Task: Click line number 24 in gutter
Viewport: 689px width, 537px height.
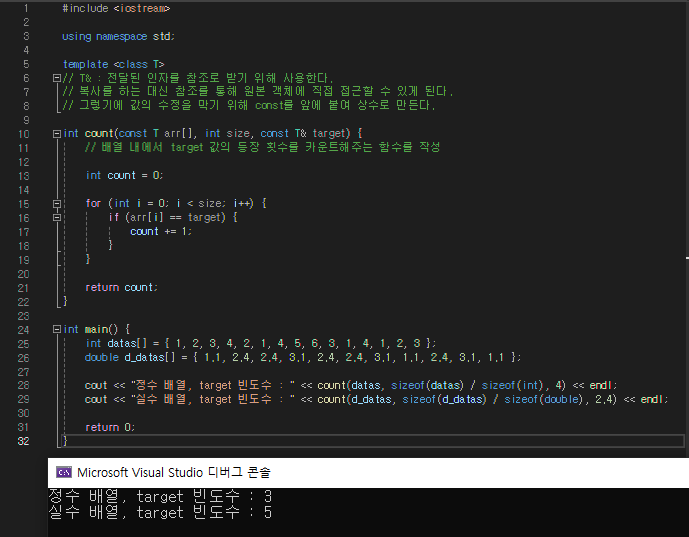Action: point(24,330)
